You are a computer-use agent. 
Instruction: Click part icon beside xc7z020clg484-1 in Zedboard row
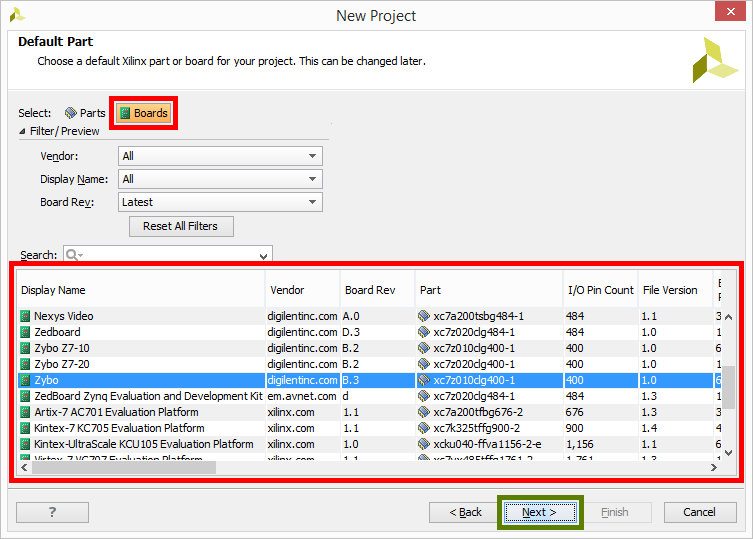point(424,332)
